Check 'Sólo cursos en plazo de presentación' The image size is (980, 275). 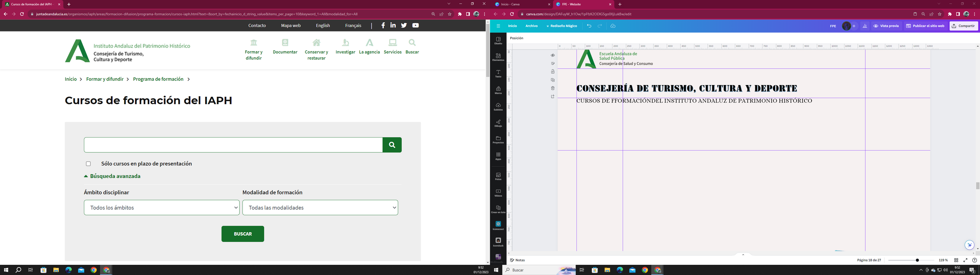[x=88, y=164]
